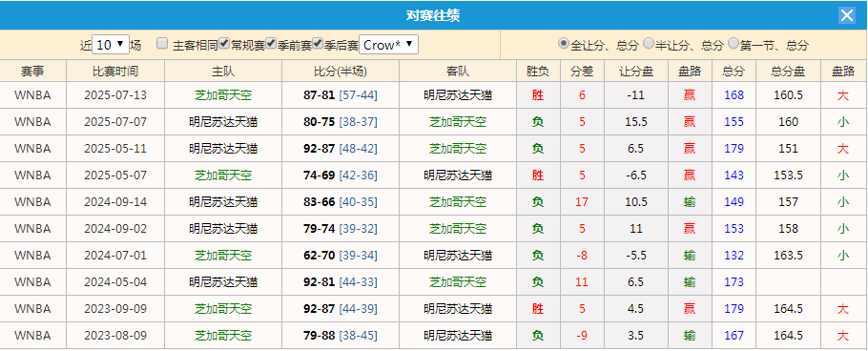Screen dimensions: 868x351
Task: Open 芝加哥天空 away team on 2025-07-07
Action: pyautogui.click(x=458, y=122)
